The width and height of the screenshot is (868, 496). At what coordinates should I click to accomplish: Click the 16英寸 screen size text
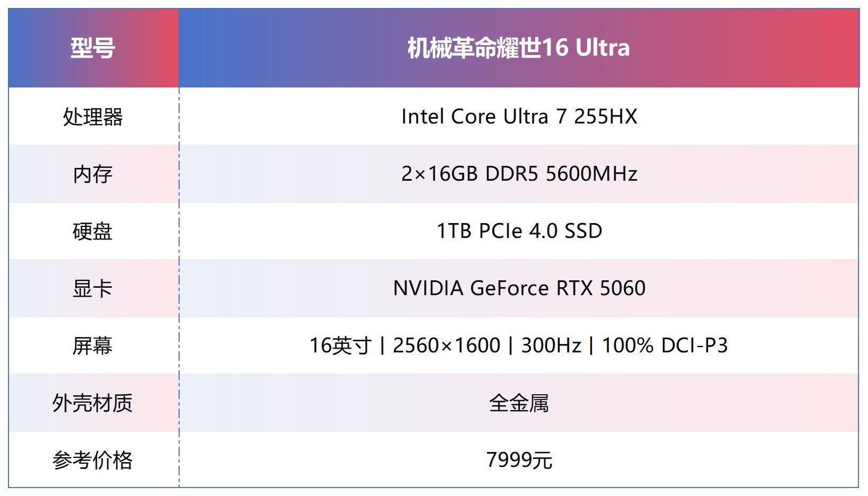click(340, 346)
